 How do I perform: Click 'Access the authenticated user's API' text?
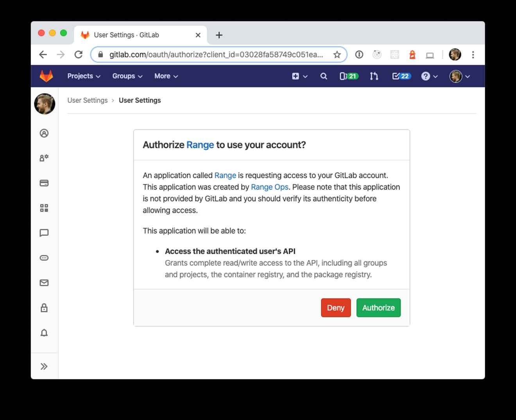[230, 251]
